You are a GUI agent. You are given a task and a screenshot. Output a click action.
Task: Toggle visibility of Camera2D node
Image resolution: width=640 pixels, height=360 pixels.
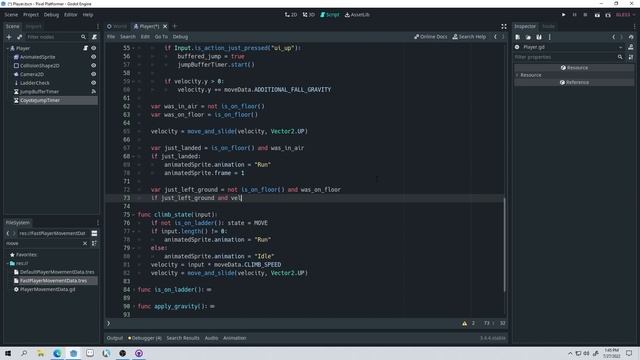[93, 74]
